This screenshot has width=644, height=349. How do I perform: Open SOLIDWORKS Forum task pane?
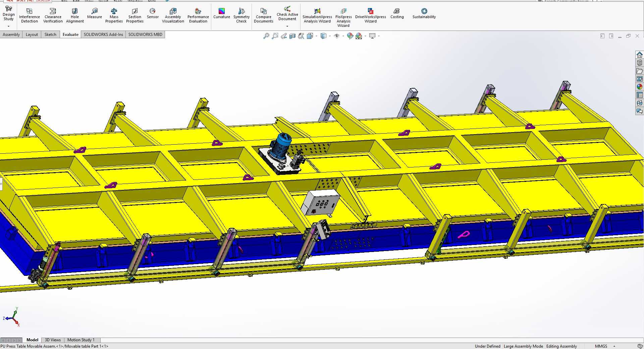coord(640,111)
